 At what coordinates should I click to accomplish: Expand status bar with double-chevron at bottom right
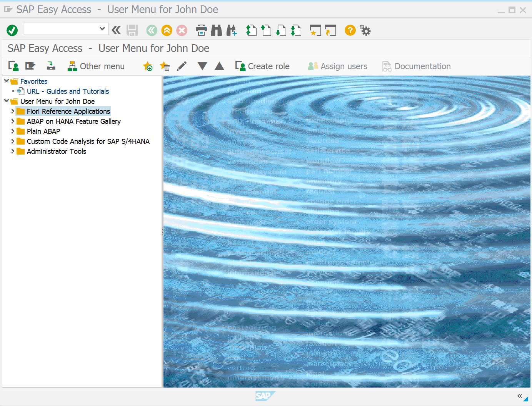click(520, 396)
